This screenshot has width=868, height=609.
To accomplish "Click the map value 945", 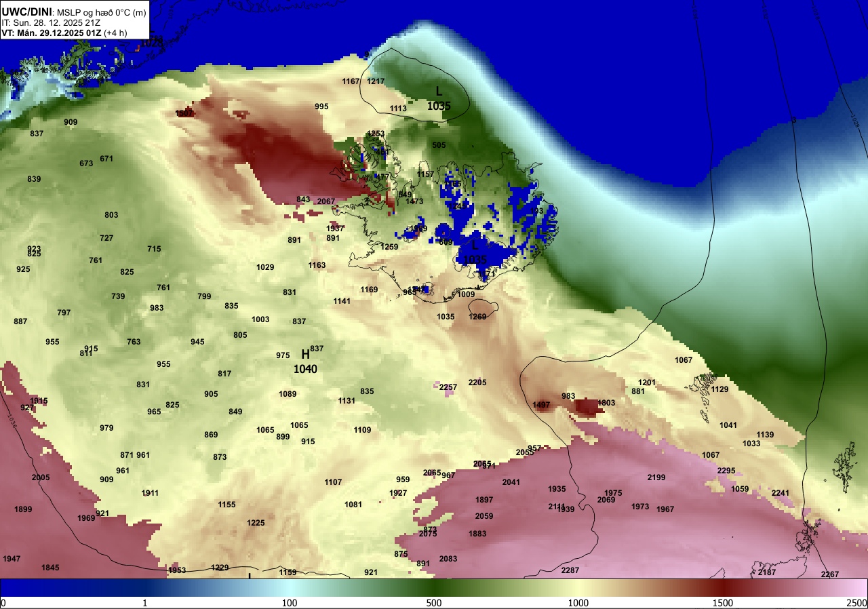I will (197, 342).
